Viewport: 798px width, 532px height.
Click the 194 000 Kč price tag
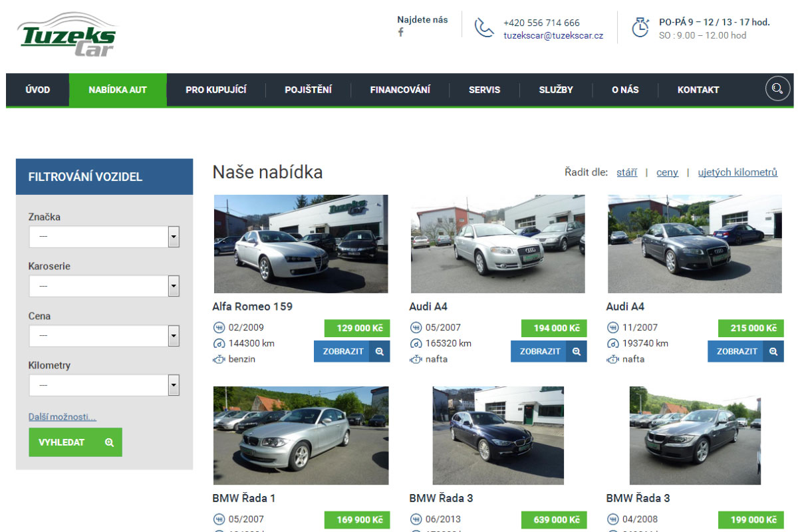(x=554, y=328)
